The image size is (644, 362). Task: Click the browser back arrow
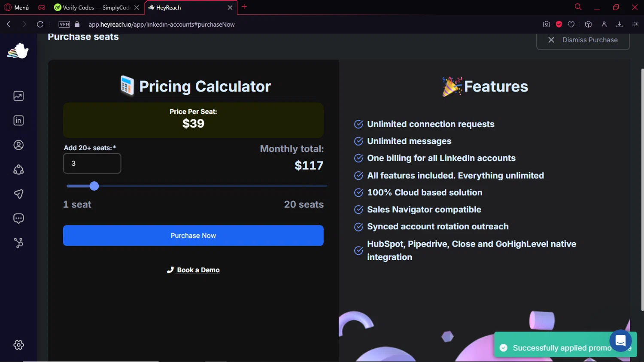(x=9, y=24)
